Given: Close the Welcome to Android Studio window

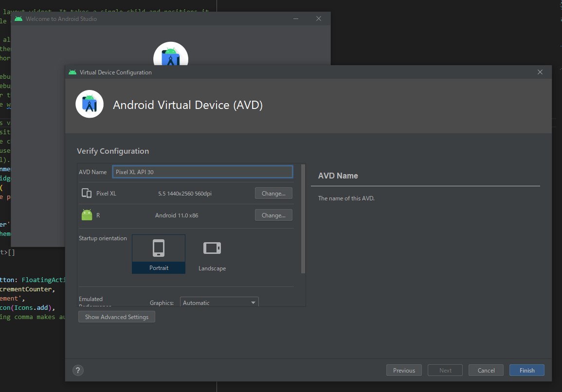Looking at the screenshot, I should click(319, 18).
